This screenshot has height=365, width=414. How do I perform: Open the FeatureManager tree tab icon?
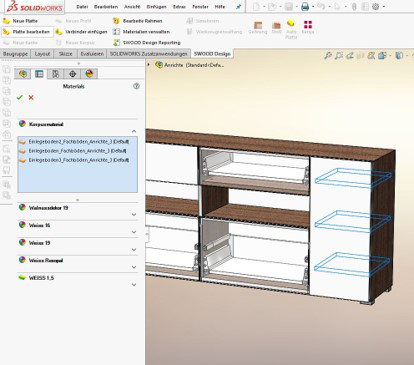click(22, 74)
